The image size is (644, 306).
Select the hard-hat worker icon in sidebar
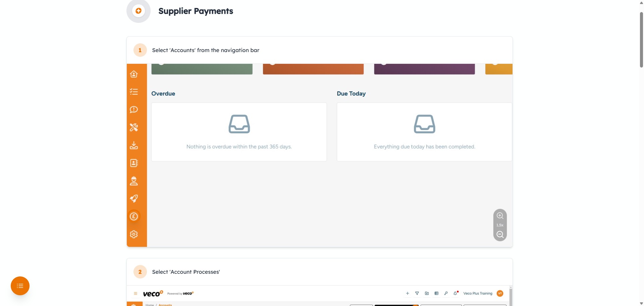(134, 181)
